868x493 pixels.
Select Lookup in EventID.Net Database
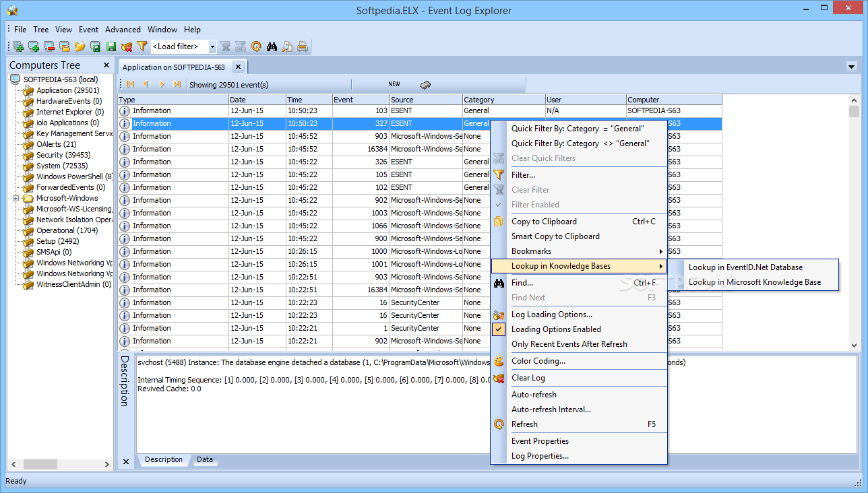(745, 267)
